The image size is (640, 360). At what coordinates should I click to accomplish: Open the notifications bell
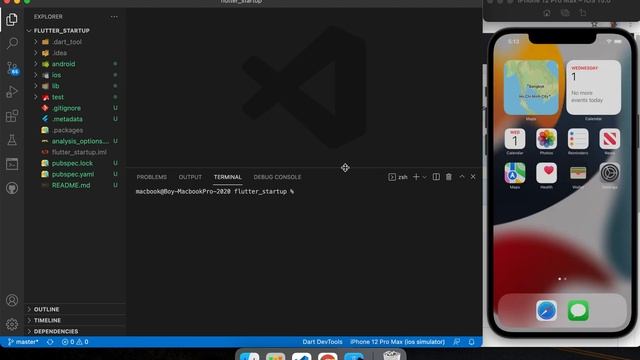click(471, 342)
